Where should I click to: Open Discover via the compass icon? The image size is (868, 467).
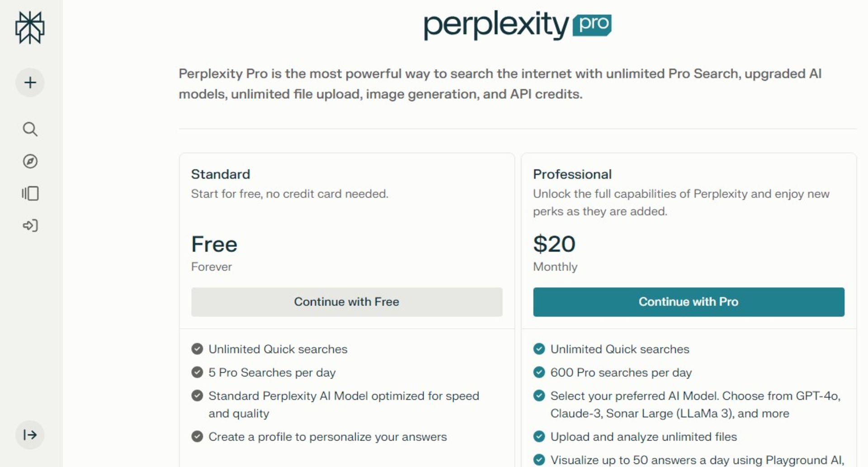30,161
